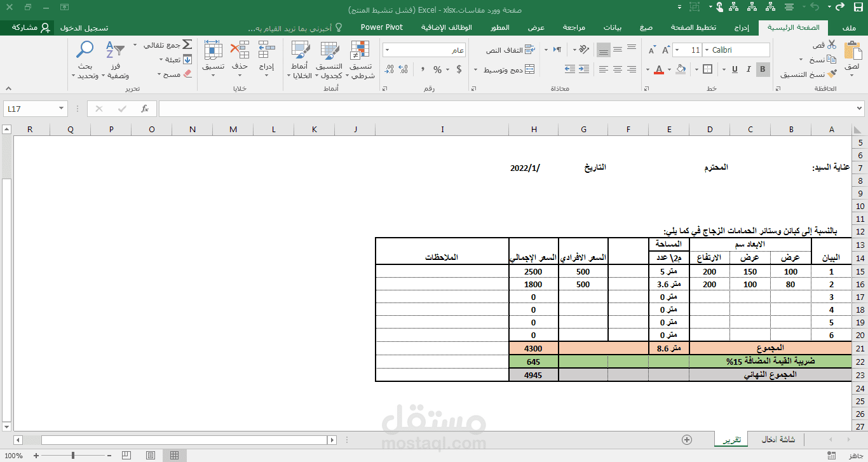The height and width of the screenshot is (462, 868).
Task: Switch to the Data (بيانات) tab
Action: click(x=613, y=27)
